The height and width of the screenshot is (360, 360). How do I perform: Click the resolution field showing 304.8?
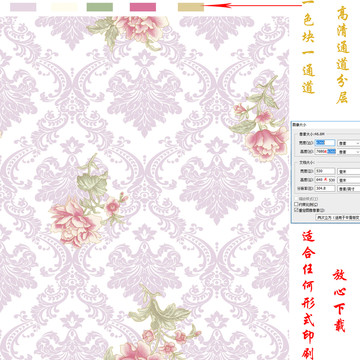click(325, 188)
